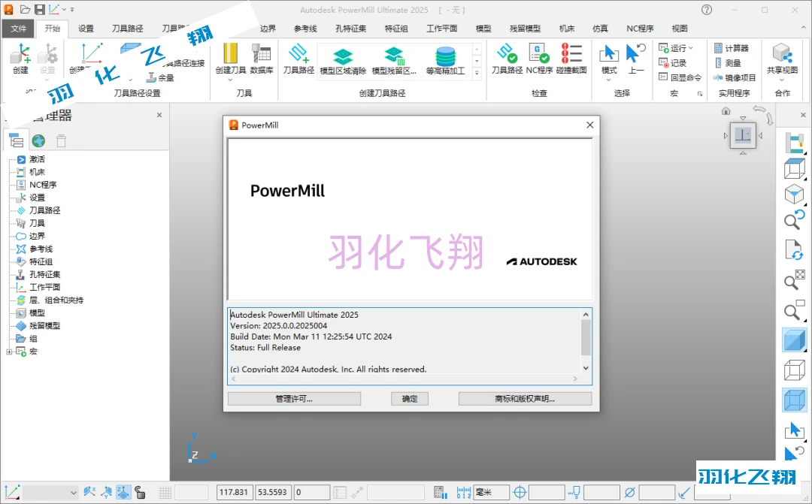
Task: Click the zoom to box magnifier icon
Action: click(x=794, y=310)
